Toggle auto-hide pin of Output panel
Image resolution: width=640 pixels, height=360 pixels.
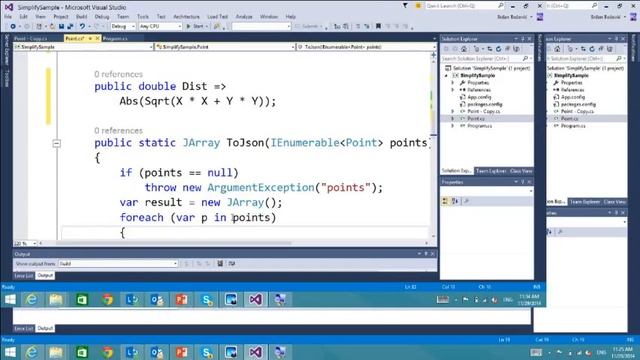click(x=426, y=254)
